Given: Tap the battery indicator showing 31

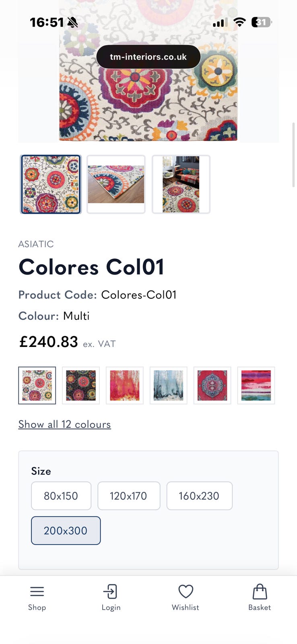Looking at the screenshot, I should 262,22.
